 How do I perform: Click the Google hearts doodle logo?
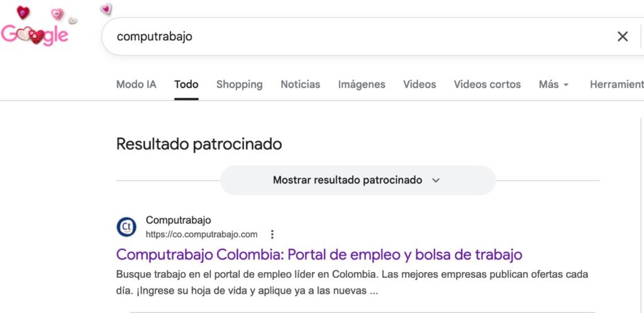35,35
